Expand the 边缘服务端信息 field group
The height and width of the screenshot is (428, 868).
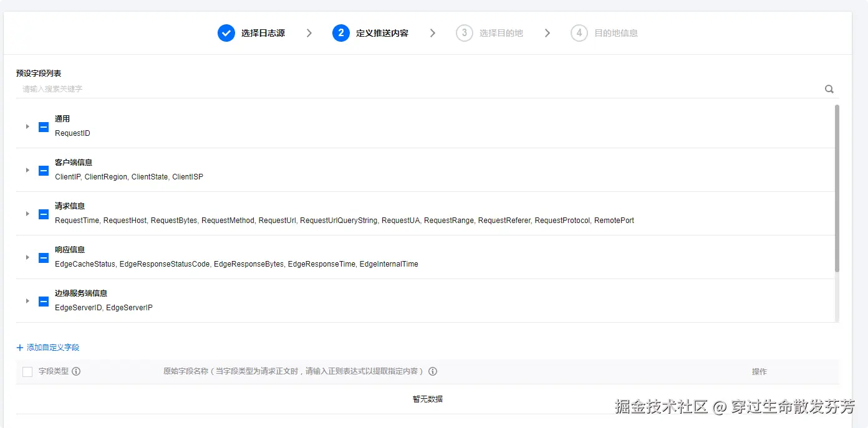point(27,301)
